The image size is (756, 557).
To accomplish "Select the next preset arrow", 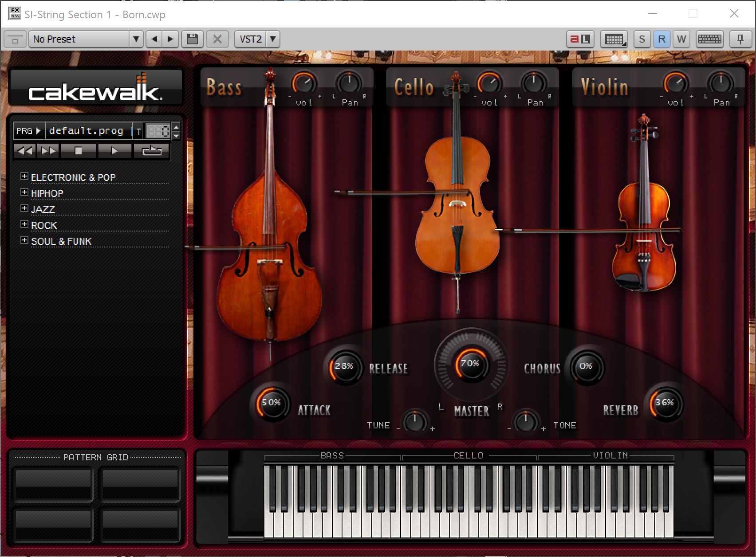I will tap(170, 39).
